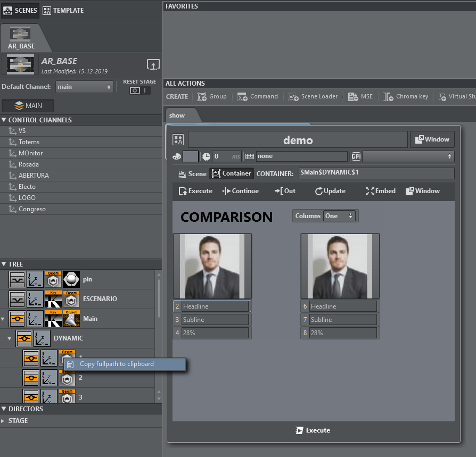Viewport: 476px width, 457px height.
Task: Switch to Container mode
Action: 231,173
